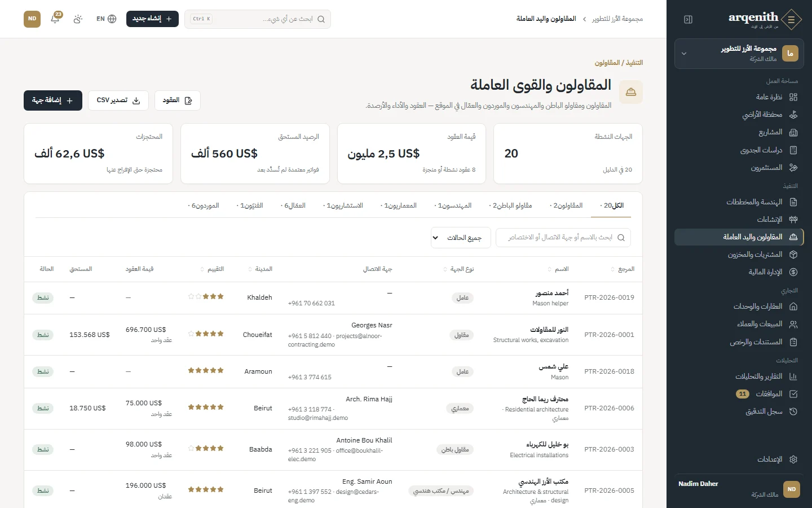This screenshot has height=508, width=812.
Task: Sort by نوع الجهة column
Action: (x=458, y=269)
